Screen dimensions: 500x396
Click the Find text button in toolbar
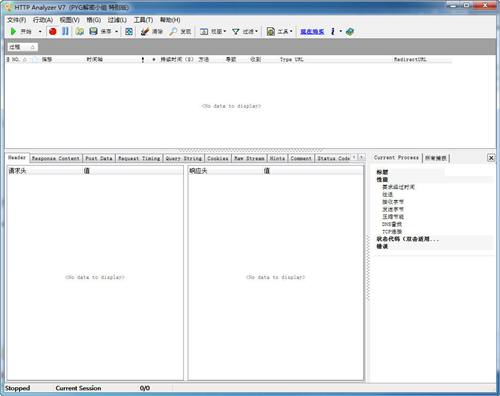(186, 32)
